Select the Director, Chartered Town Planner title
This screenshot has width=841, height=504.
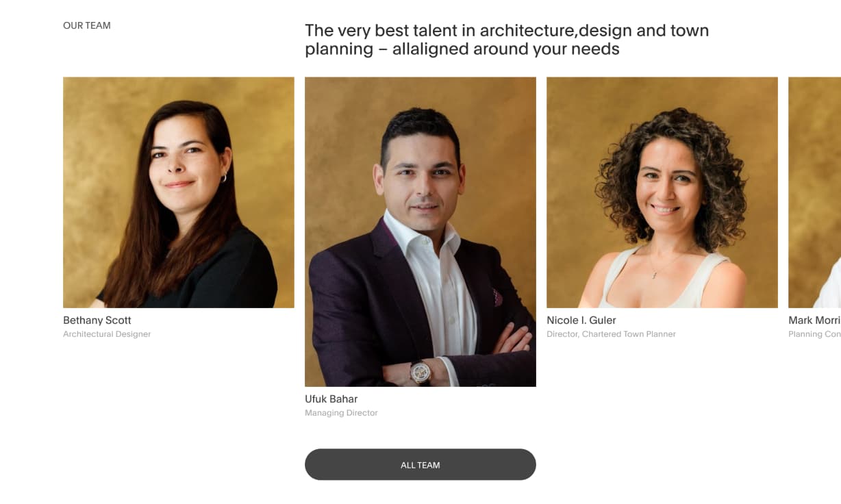(x=611, y=334)
